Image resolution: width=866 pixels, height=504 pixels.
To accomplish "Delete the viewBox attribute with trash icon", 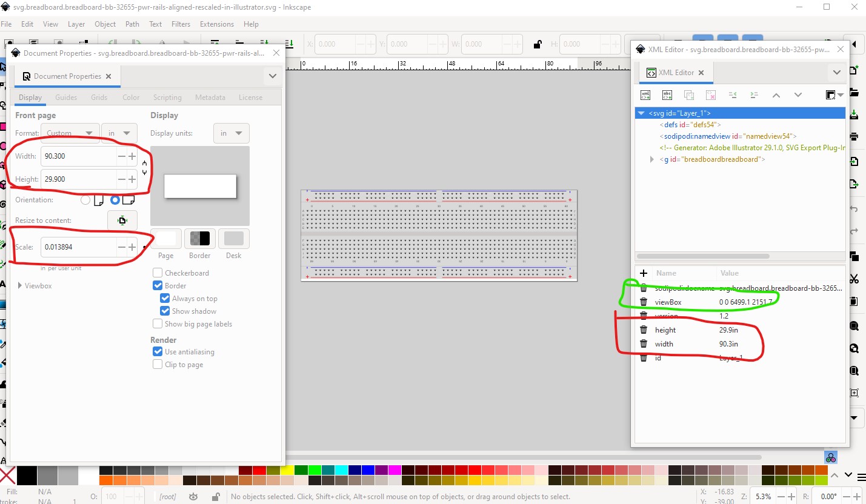I will tap(644, 302).
